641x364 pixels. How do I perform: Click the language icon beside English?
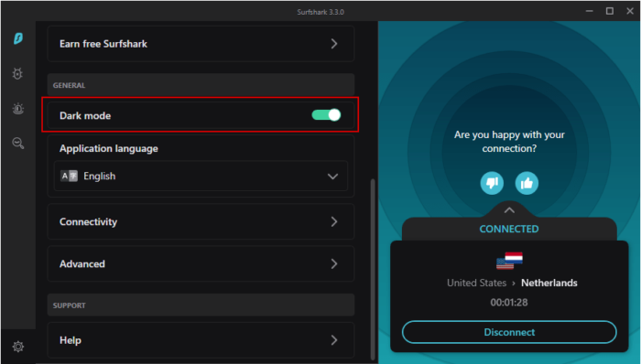(69, 176)
